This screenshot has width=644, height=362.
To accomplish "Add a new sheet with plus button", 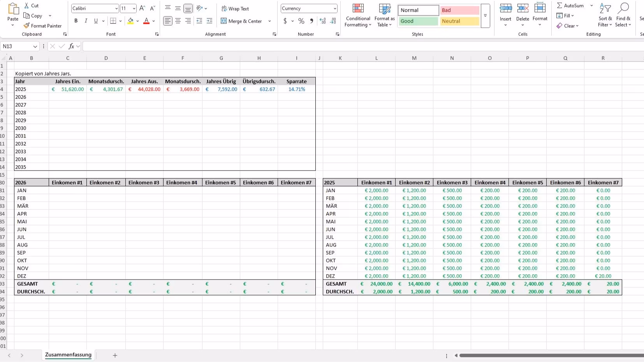I will [115, 355].
